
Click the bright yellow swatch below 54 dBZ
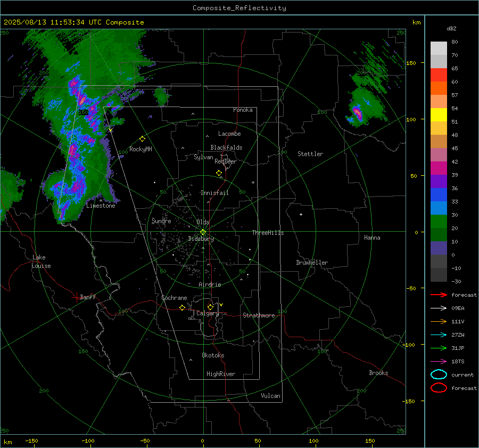[x=439, y=115]
